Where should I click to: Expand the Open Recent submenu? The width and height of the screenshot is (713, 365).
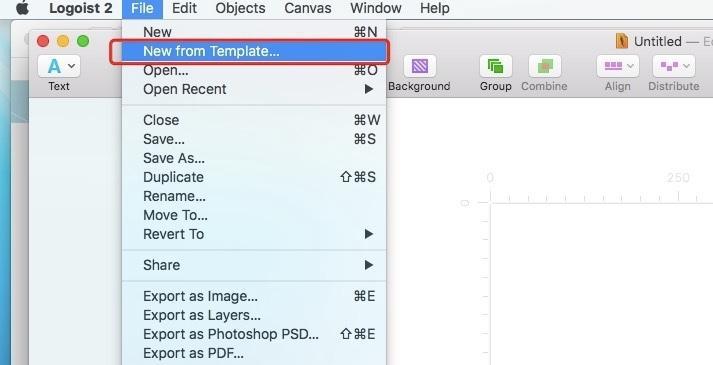tap(254, 90)
